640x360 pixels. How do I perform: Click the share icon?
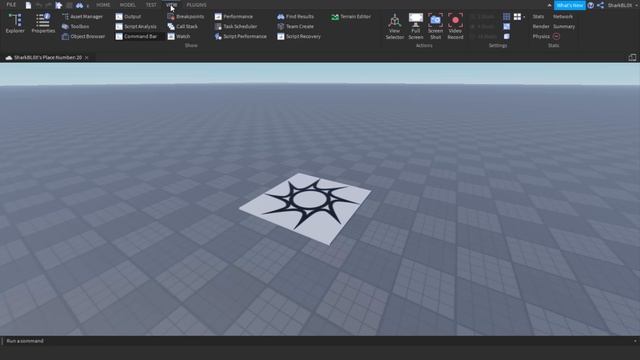[600, 5]
